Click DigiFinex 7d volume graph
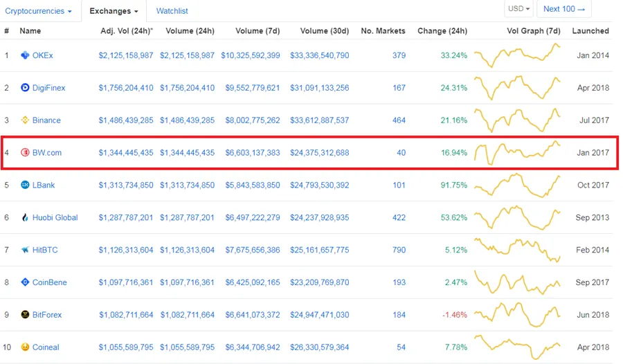Image resolution: width=623 pixels, height=364 pixels. 517,87
